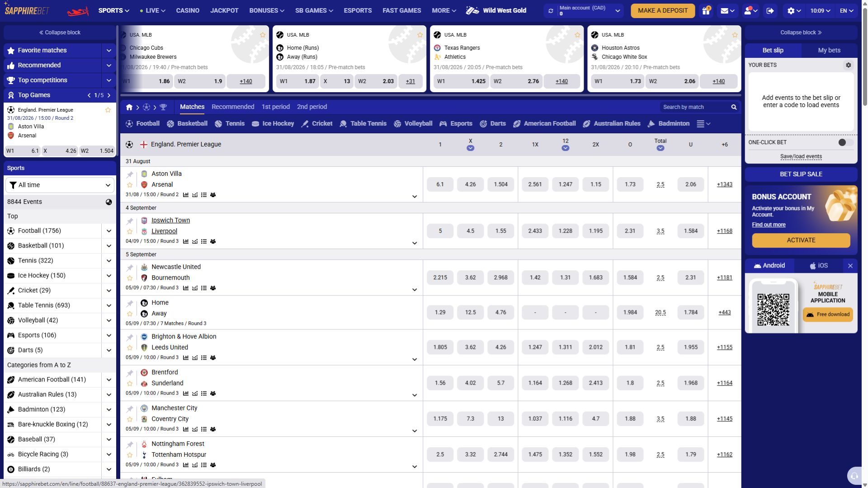The height and width of the screenshot is (488, 868).
Task: Toggle the One-Click Bet switch
Action: pyautogui.click(x=845, y=142)
